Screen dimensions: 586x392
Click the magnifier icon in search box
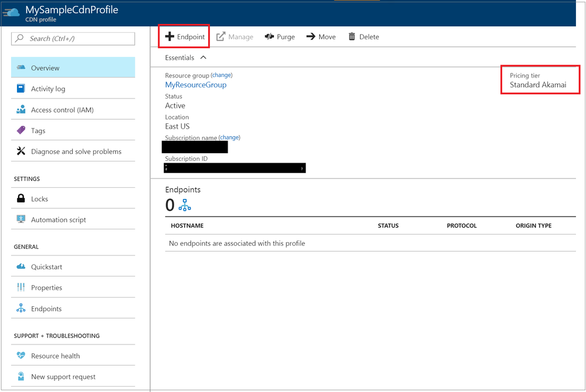coord(19,38)
